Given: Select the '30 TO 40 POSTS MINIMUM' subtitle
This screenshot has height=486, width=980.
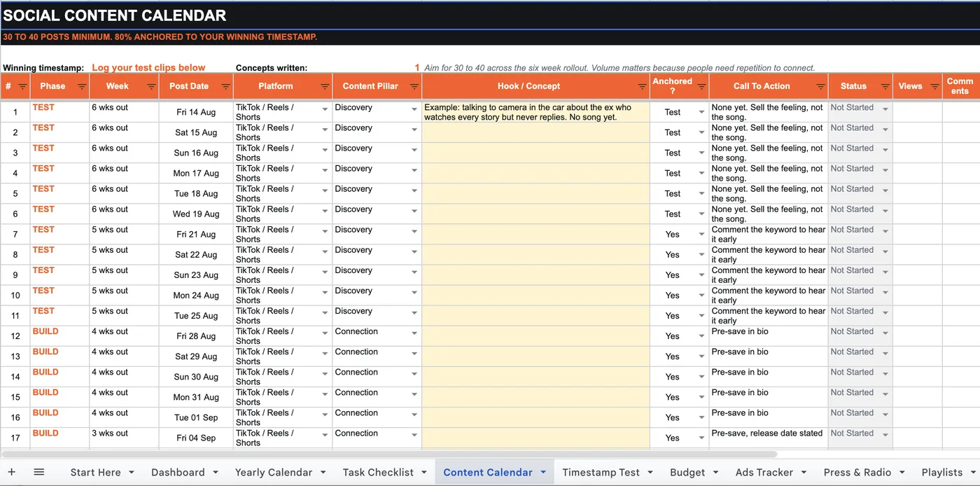Looking at the screenshot, I should point(160,36).
